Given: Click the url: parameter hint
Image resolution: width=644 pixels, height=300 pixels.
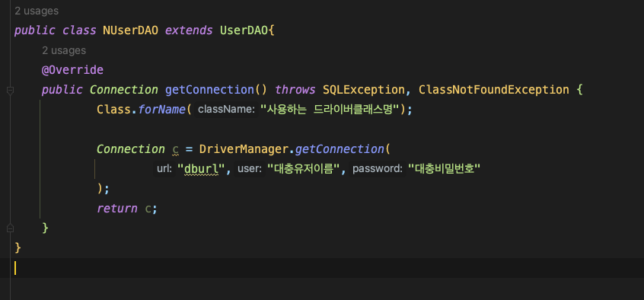Looking at the screenshot, I should point(164,168).
